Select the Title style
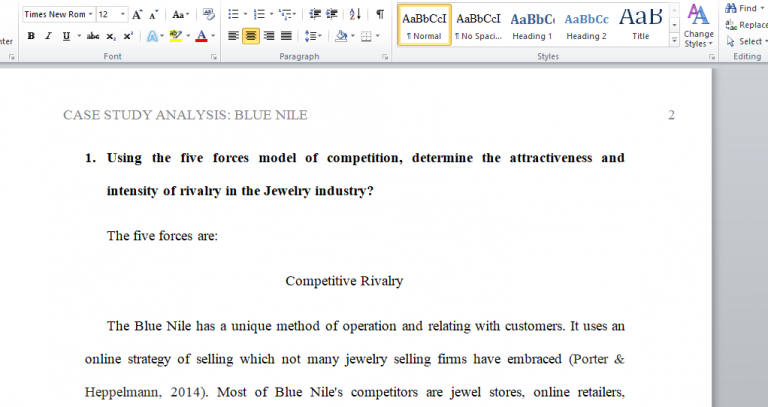 tap(640, 25)
